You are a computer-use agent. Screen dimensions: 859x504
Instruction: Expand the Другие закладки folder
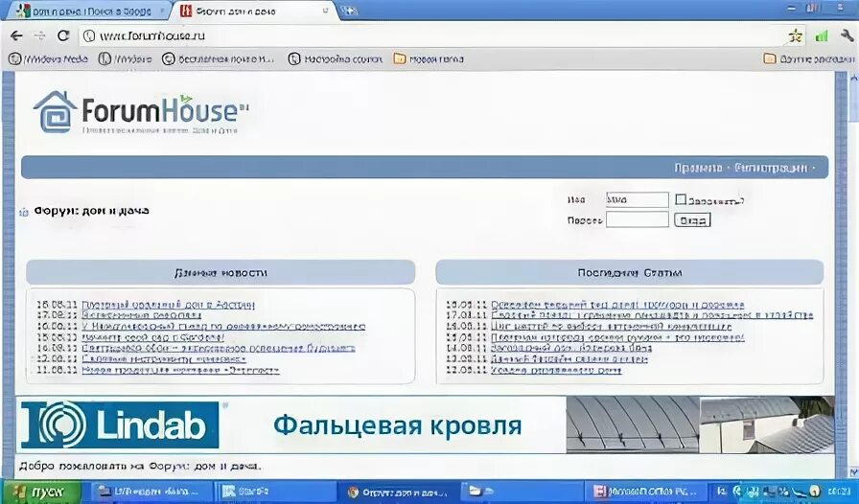[808, 58]
